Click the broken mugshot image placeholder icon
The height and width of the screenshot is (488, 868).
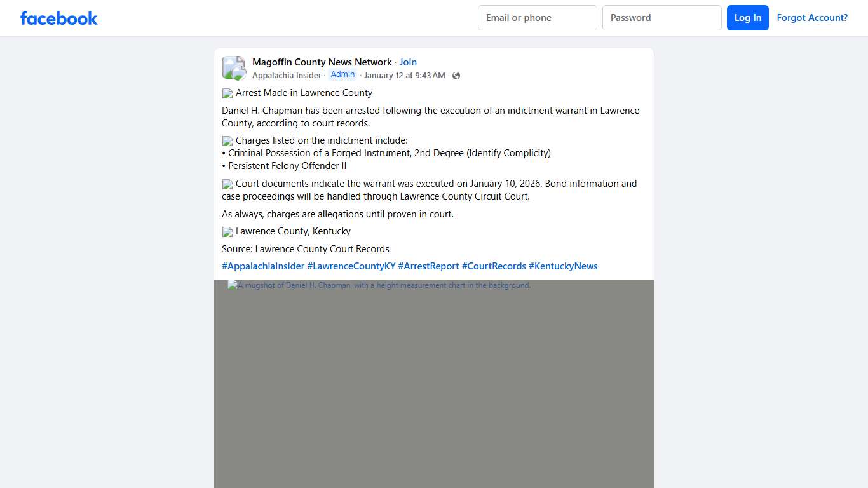pos(231,285)
